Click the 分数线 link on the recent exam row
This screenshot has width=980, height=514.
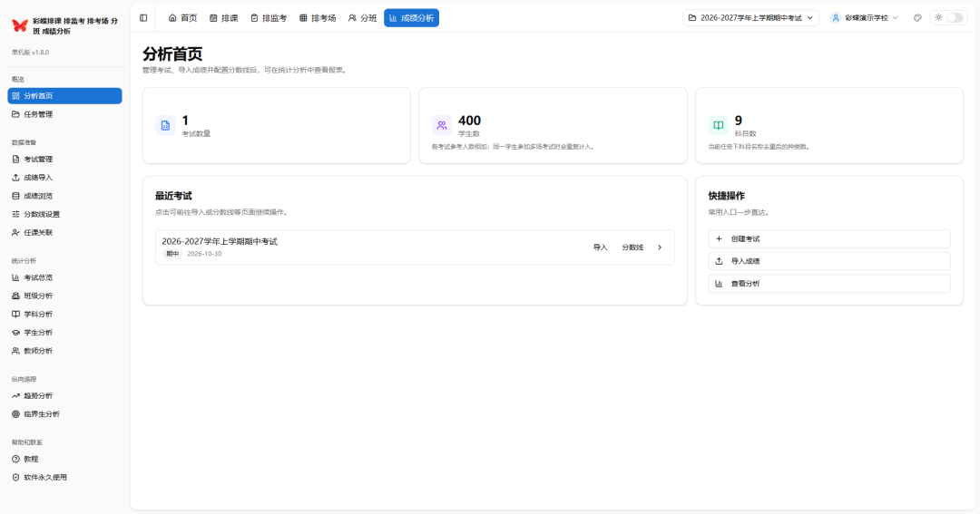632,247
